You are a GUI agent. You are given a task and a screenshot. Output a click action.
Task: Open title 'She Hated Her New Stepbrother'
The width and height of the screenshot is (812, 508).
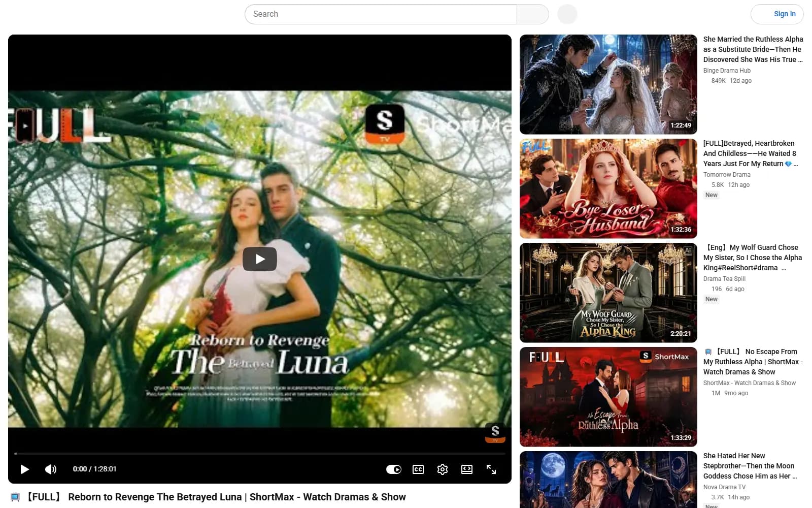750,466
